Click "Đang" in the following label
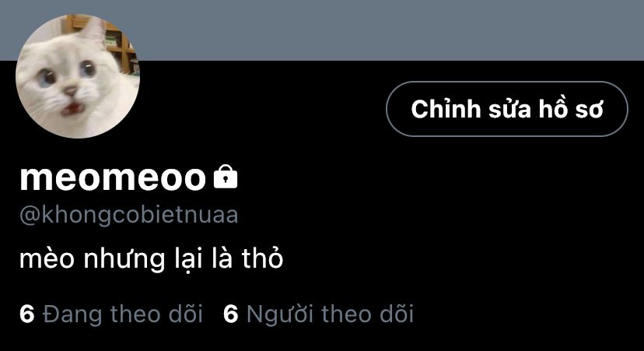Viewport: 644px width, 351px height. click(x=72, y=315)
